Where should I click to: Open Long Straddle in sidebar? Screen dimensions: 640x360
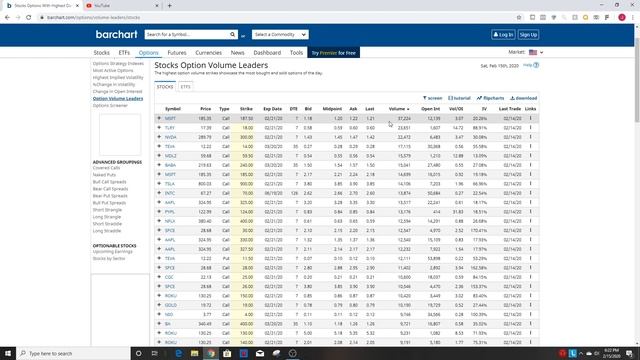107,231
